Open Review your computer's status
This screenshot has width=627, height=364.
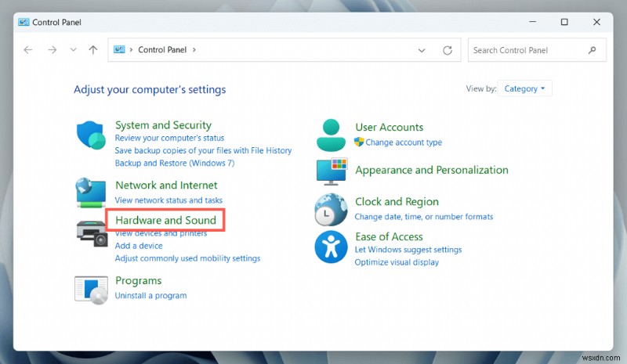pos(169,138)
